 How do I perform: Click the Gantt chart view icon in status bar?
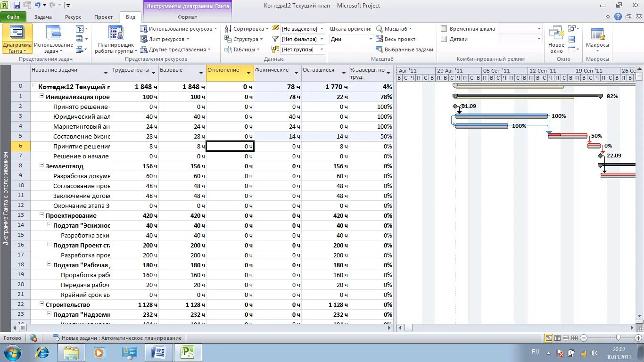pos(549,338)
